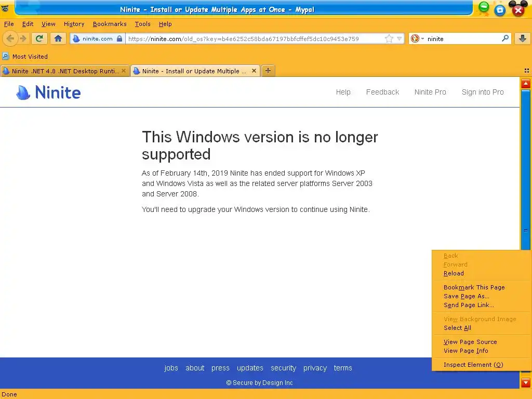Select Save Page As in context menu
532x399 pixels.
481,296
